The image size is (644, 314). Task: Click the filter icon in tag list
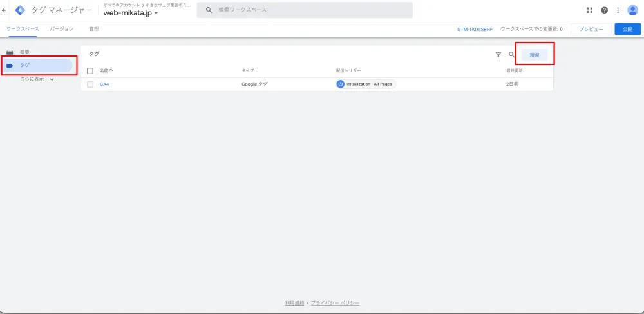pos(498,54)
